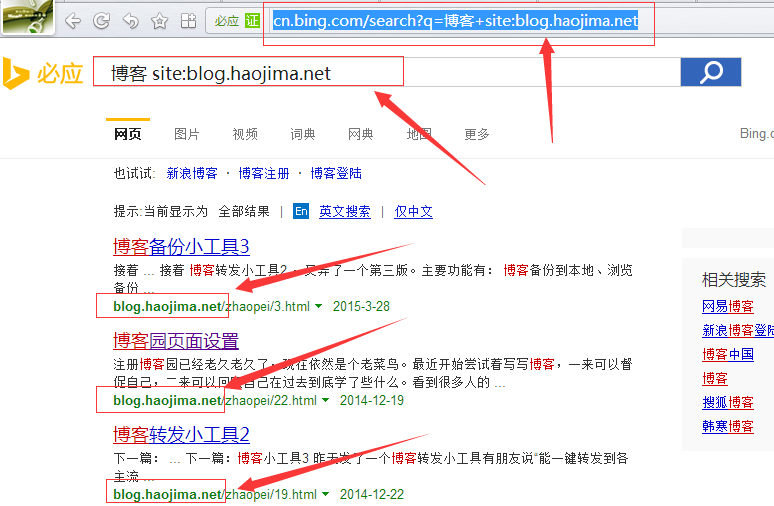The width and height of the screenshot is (774, 506).
Task: Switch to the 图片 tab
Action: (x=187, y=134)
